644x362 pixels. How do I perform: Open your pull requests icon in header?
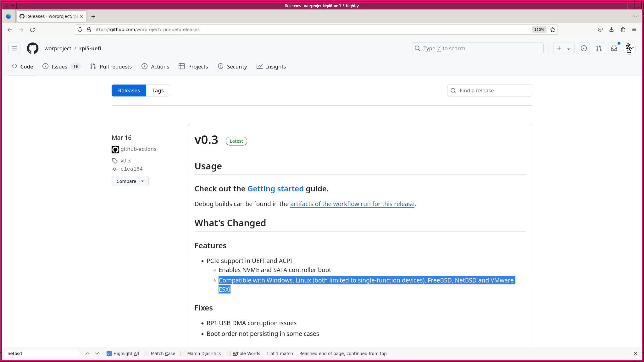(x=599, y=48)
